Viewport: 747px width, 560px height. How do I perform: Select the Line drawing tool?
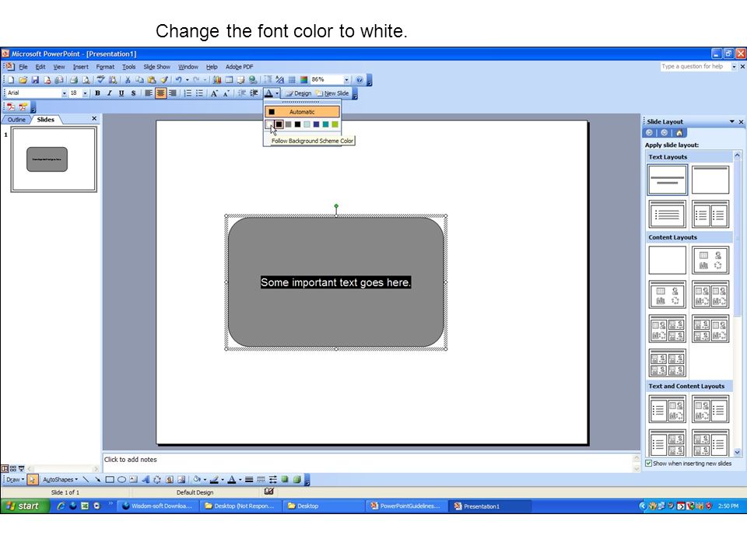click(86, 480)
